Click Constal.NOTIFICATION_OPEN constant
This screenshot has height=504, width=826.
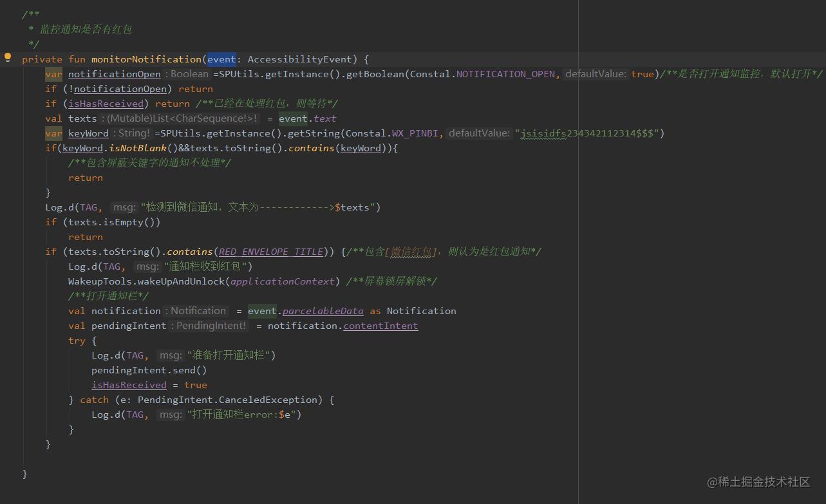point(482,74)
